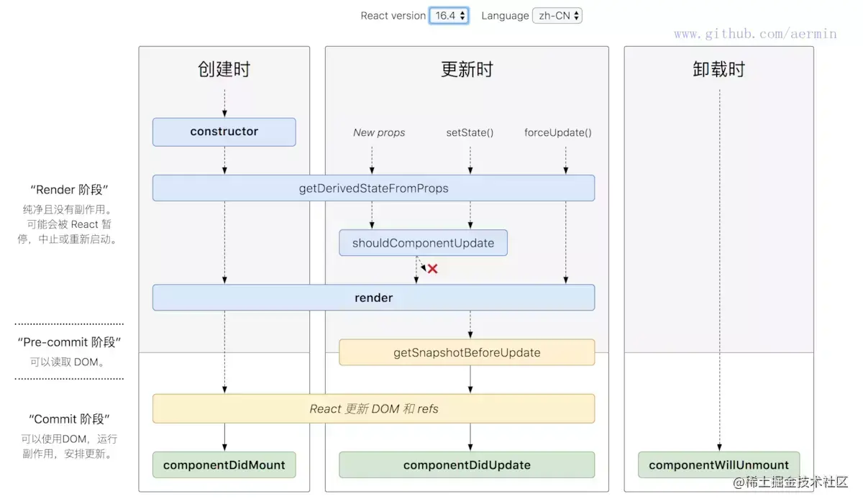863x504 pixels.
Task: Open componentDidUpdate lifecycle box
Action: (x=467, y=464)
